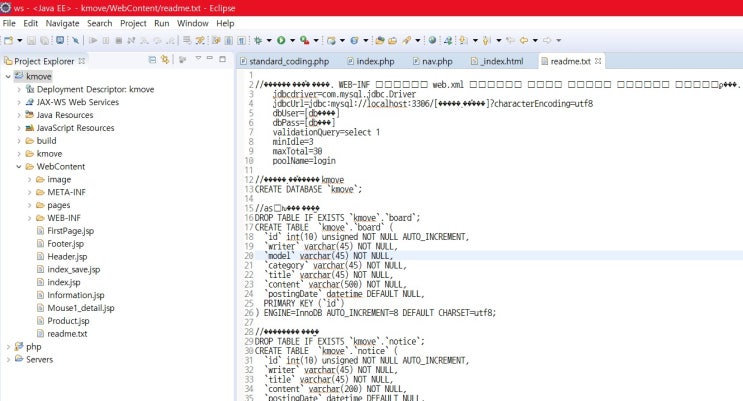Image resolution: width=743 pixels, height=401 pixels.
Task: Open the Back history dropdown arrow
Action: 535,41
